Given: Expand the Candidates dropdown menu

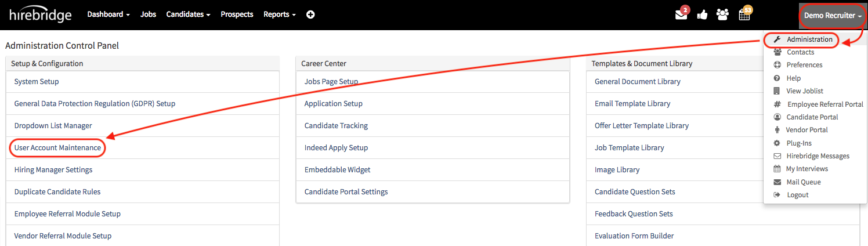Looking at the screenshot, I should [188, 15].
